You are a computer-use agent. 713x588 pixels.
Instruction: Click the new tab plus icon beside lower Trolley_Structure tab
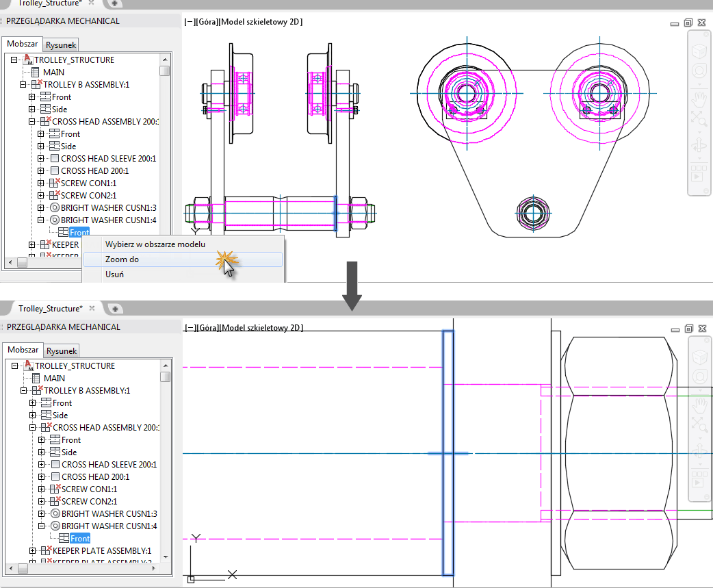pos(115,309)
